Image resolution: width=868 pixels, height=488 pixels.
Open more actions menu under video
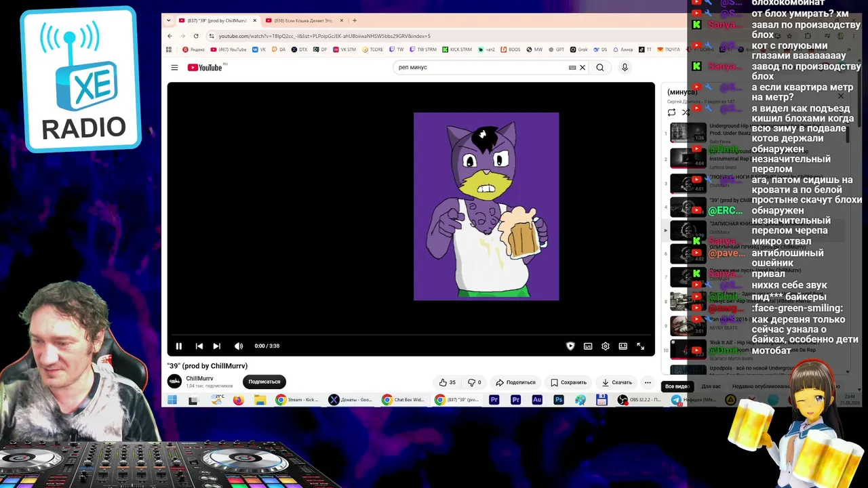point(648,382)
